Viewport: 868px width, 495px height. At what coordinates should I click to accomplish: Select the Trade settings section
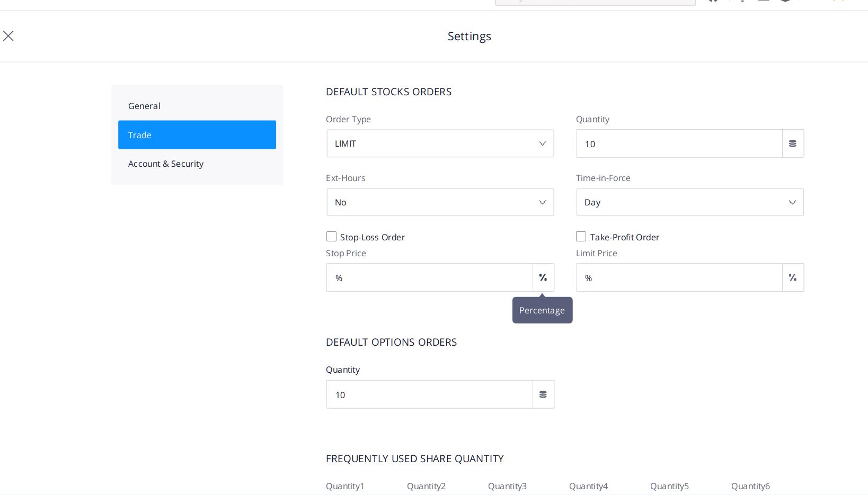tap(197, 135)
